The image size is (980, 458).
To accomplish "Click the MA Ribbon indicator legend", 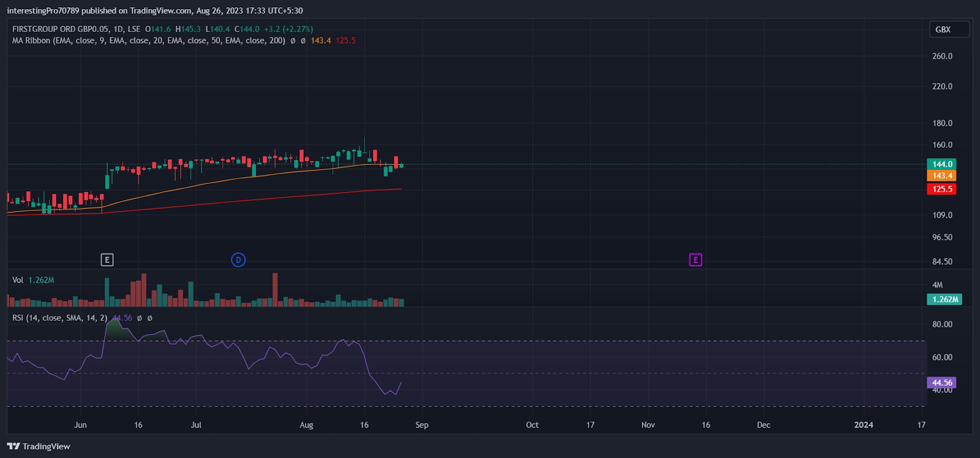I will click(x=149, y=40).
